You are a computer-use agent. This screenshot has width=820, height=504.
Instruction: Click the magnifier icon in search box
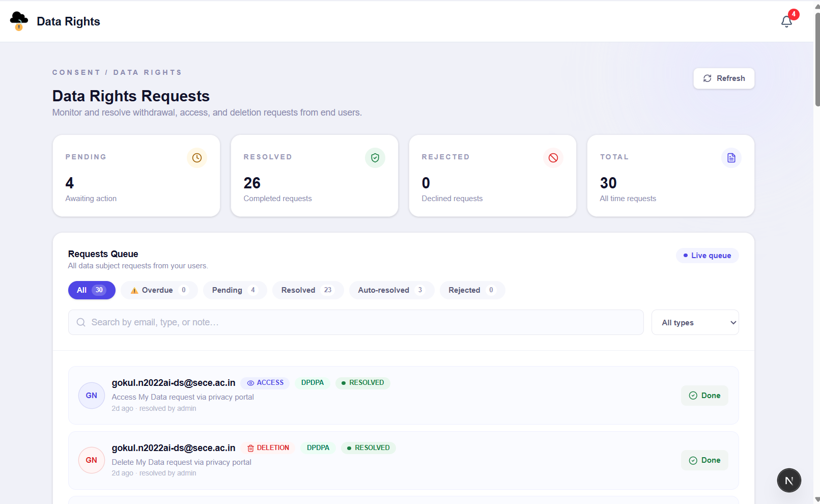(81, 322)
